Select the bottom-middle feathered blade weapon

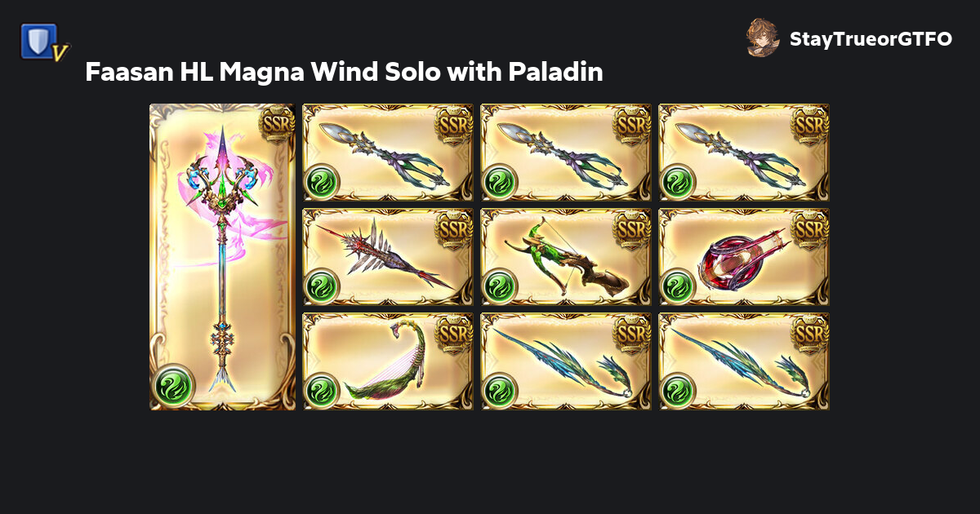(566, 361)
